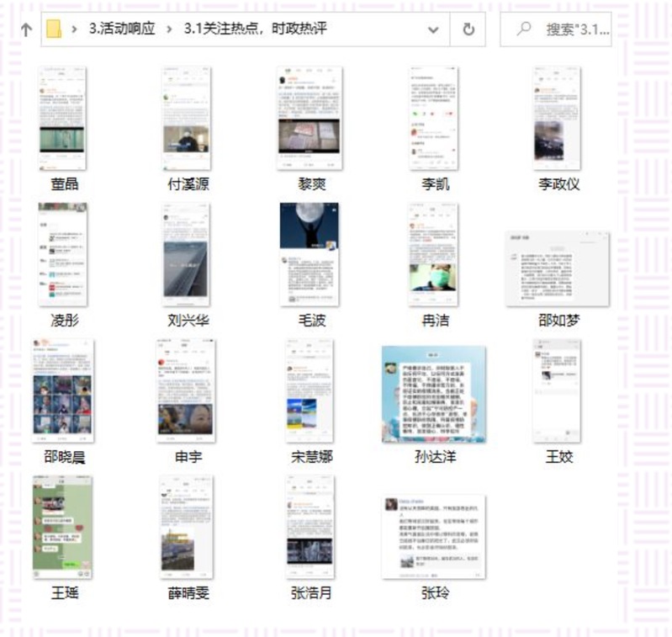Image resolution: width=672 pixels, height=637 pixels.
Task: Select the 毛波 image with the moon
Action: (310, 254)
